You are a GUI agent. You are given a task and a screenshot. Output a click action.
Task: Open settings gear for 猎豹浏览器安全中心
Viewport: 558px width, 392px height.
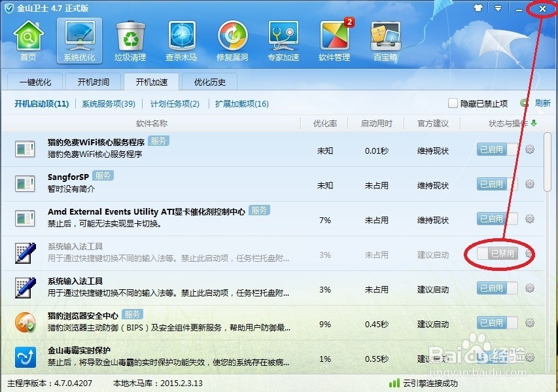(x=530, y=323)
